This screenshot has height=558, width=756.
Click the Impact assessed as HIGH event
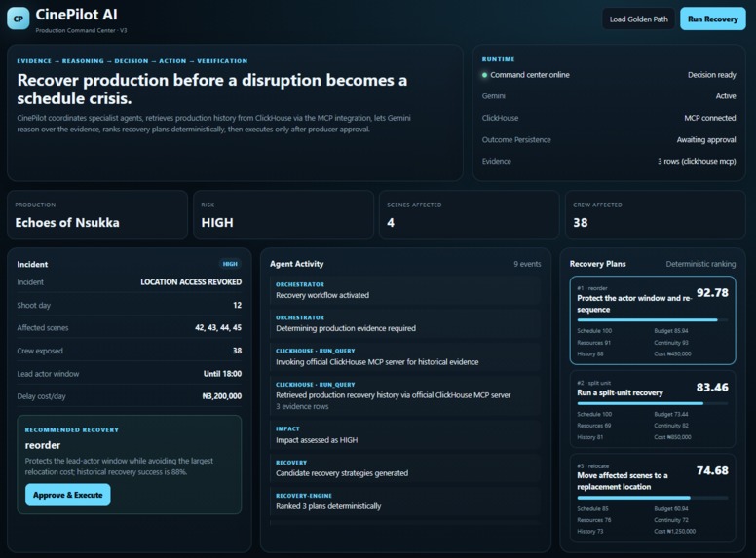405,435
